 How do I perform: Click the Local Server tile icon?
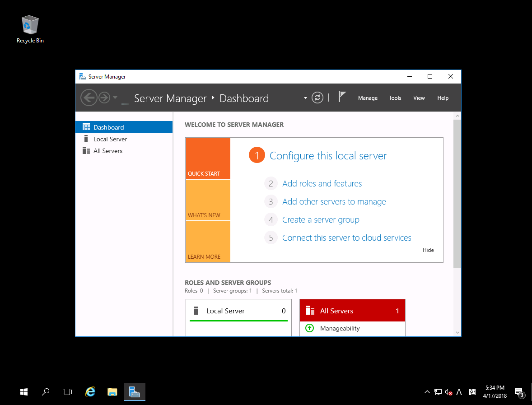tap(196, 311)
